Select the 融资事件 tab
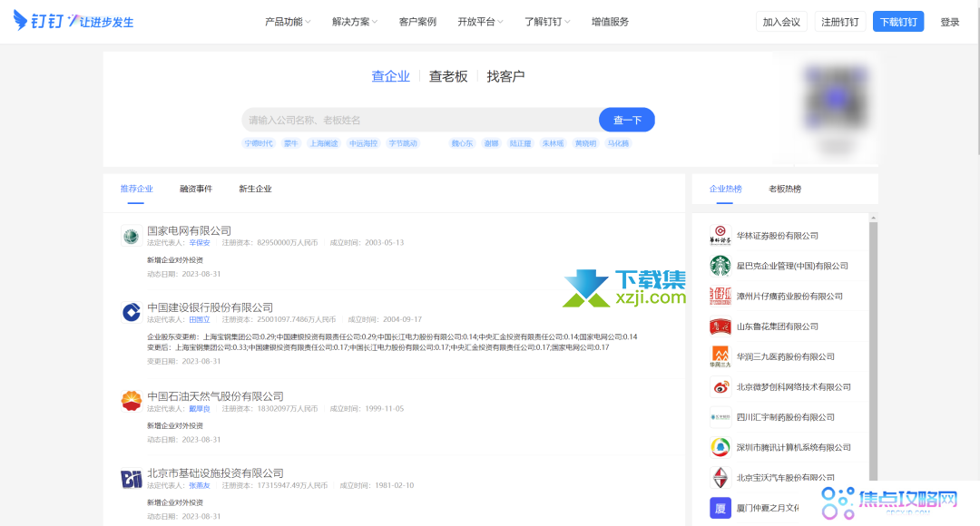Screen dimensions: 980x526 [196, 189]
